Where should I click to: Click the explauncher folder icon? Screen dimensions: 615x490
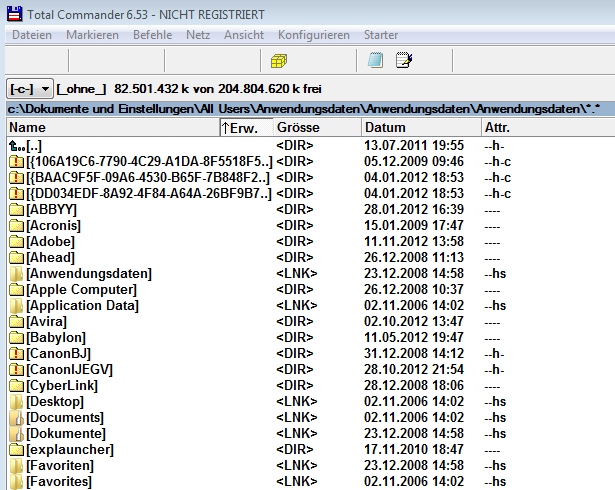(16, 450)
